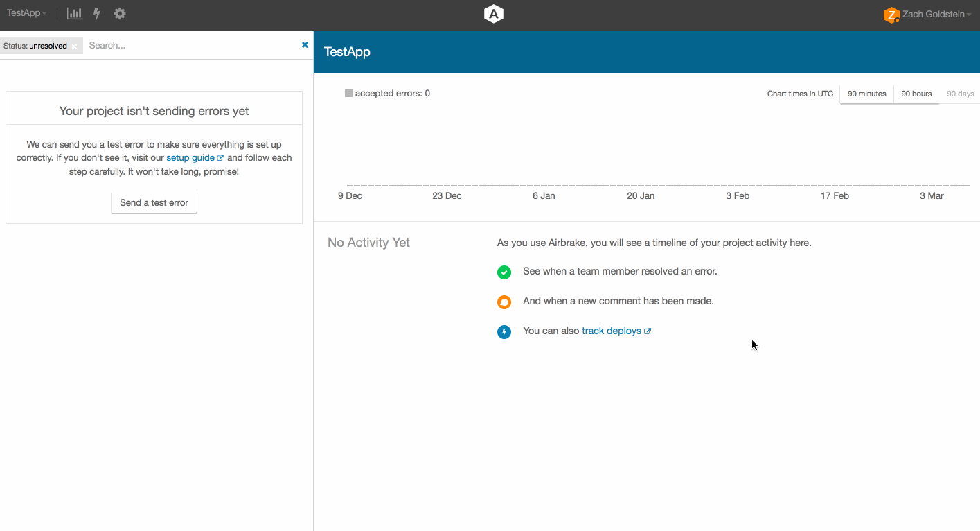Click the green resolved checkmark icon
This screenshot has height=531, width=980.
(x=504, y=272)
